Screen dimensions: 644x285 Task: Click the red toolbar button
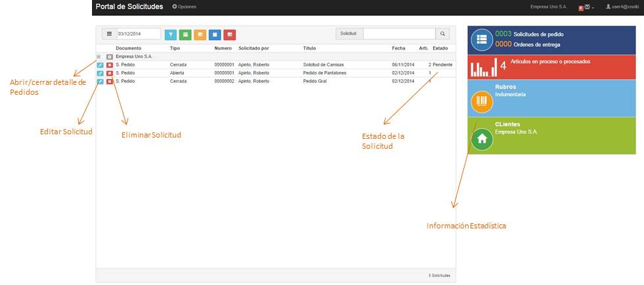(x=229, y=34)
